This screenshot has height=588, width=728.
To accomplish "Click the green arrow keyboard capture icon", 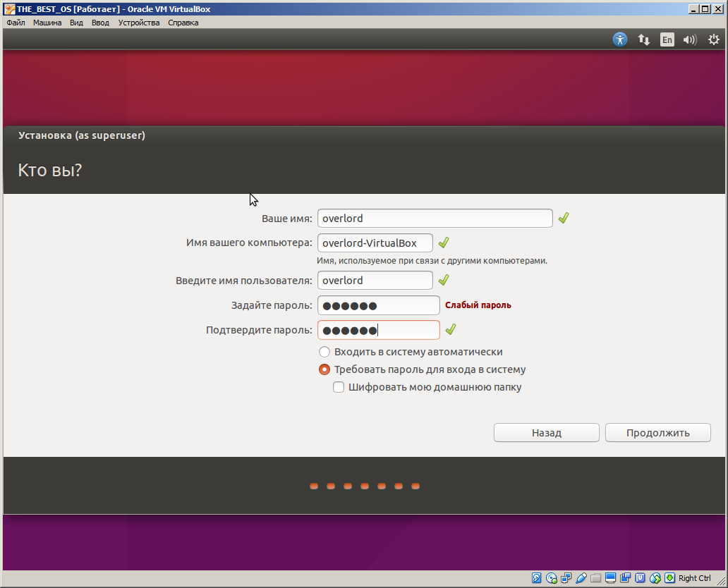I will [669, 578].
